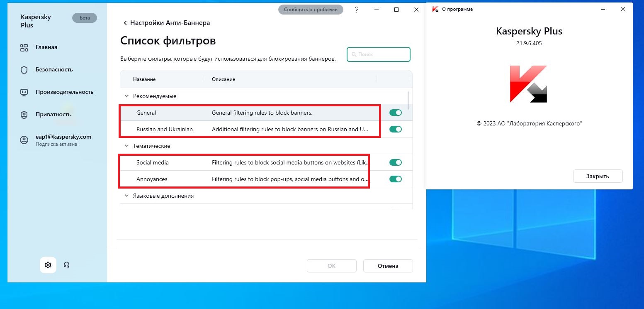The image size is (644, 309).
Task: Close the О программе window
Action: (x=623, y=9)
